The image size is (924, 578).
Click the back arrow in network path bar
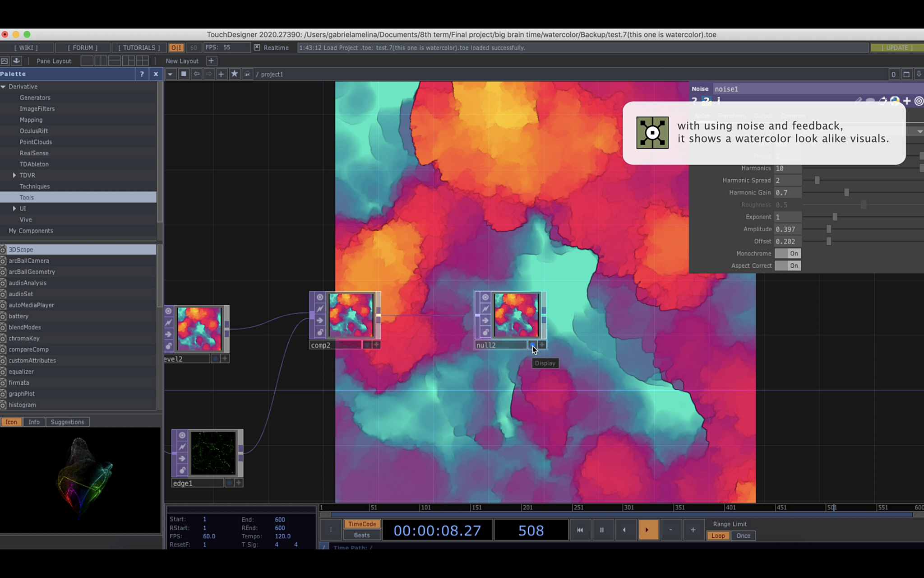pyautogui.click(x=197, y=74)
